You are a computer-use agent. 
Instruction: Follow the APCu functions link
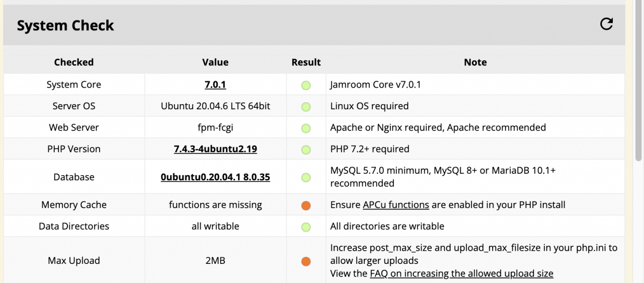[395, 205]
